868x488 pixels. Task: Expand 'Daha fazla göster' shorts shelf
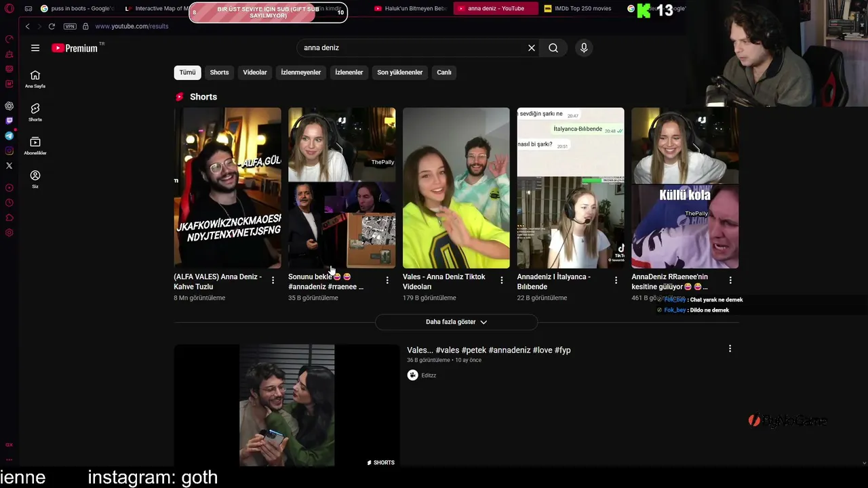[x=456, y=322]
